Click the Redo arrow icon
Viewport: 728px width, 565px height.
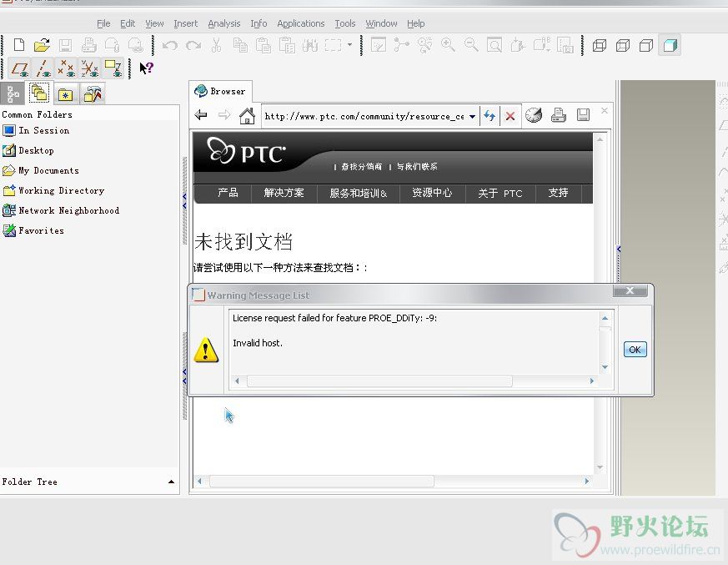point(193,45)
